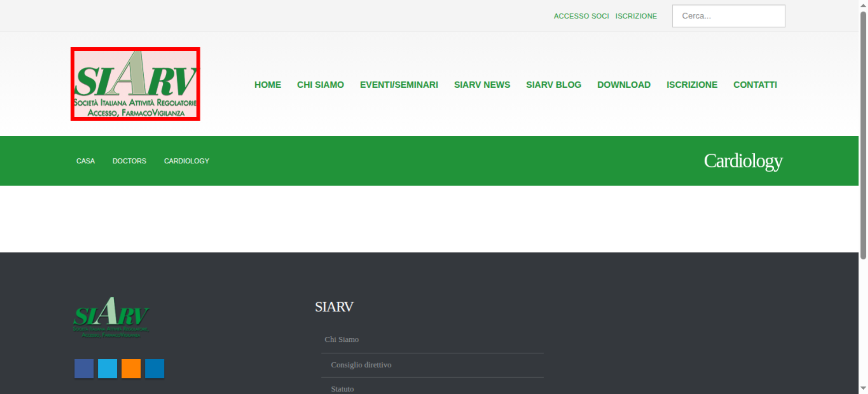The height and width of the screenshot is (394, 868).
Task: Open Consiglio direttivo footer link
Action: pyautogui.click(x=361, y=365)
